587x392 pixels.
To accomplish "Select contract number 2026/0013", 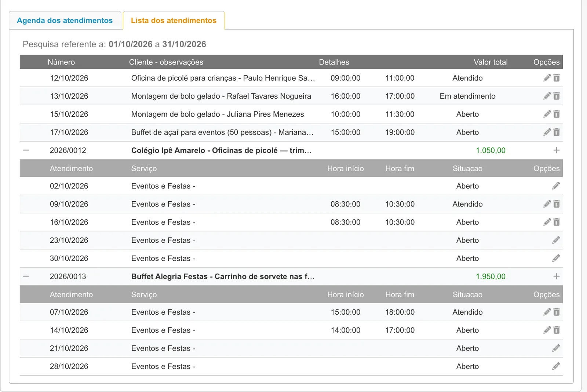I will [x=68, y=276].
